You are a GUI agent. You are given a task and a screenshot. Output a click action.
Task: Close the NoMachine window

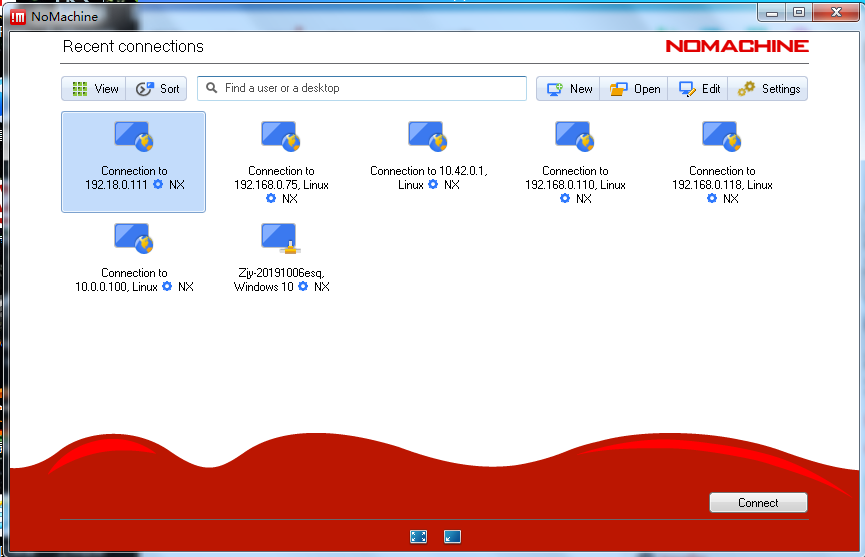click(x=836, y=13)
